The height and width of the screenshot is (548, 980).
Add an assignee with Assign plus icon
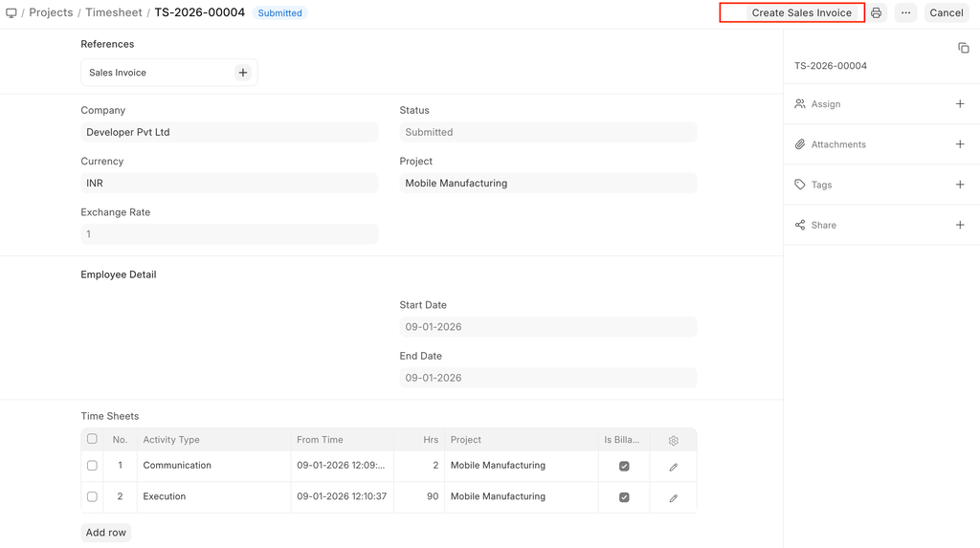(x=960, y=104)
